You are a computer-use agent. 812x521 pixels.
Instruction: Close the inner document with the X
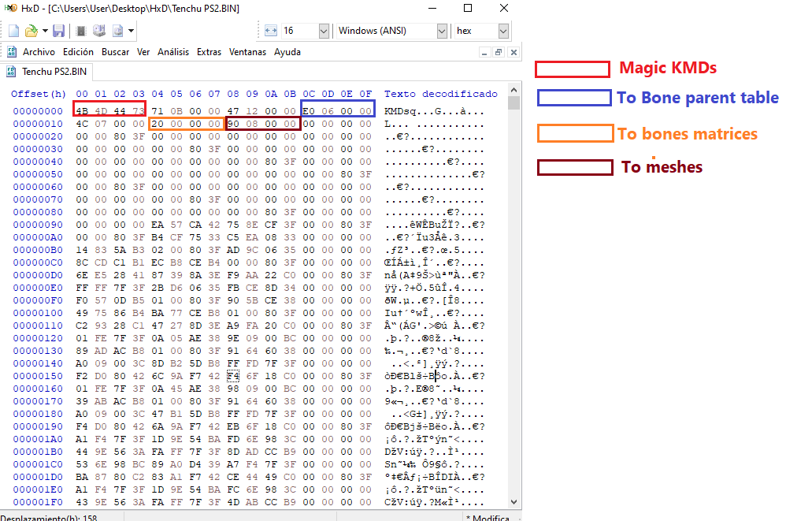coord(513,52)
